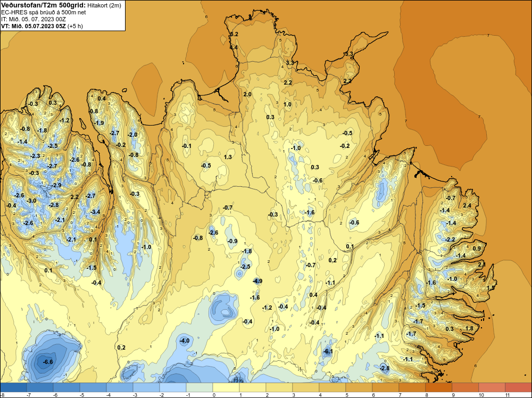Click the legend label 0
The image size is (532, 398).
(213, 395)
